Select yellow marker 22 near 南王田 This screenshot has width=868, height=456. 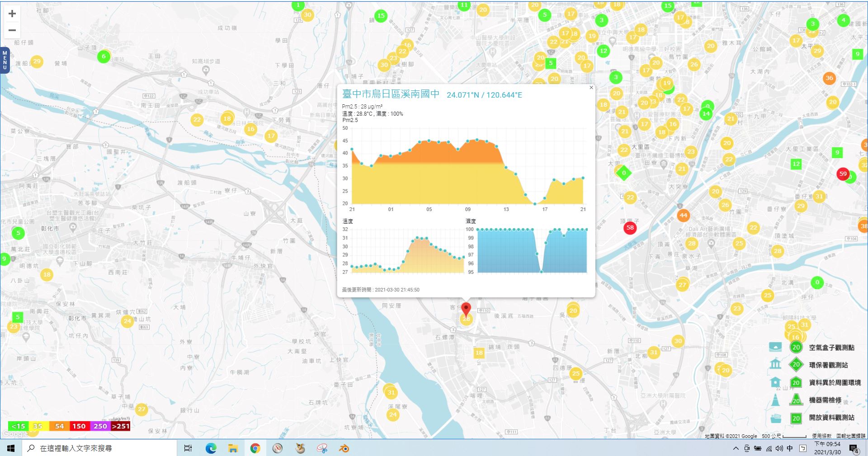197,120
